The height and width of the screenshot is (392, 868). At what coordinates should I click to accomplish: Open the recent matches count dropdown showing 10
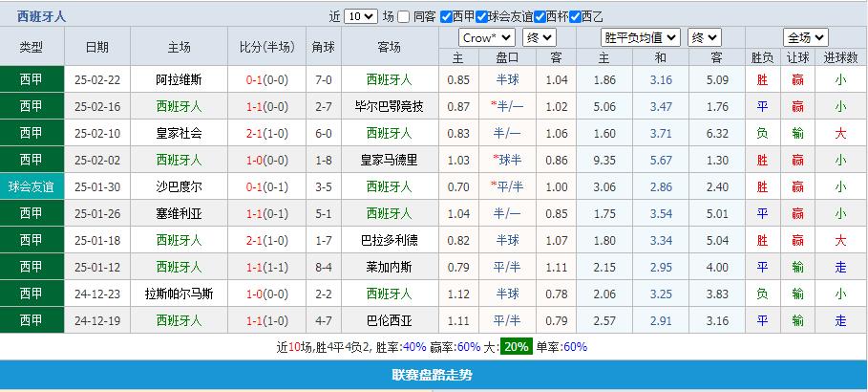point(360,16)
